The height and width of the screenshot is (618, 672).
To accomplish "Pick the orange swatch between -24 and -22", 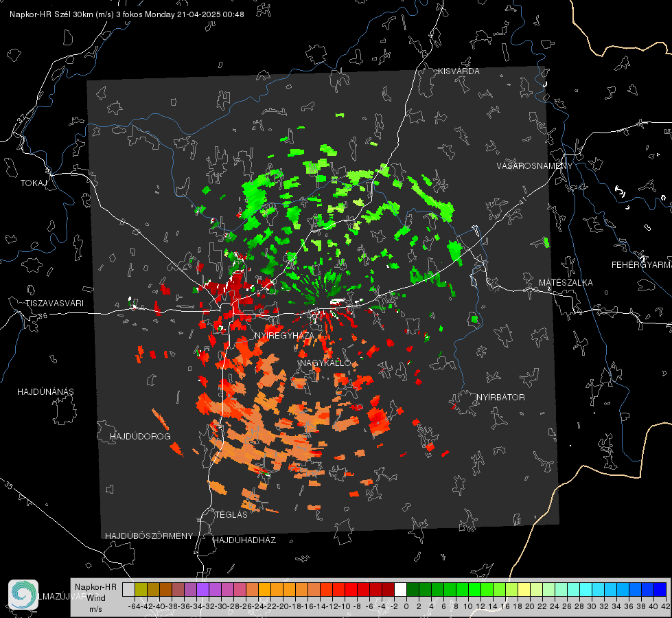I will tap(264, 589).
